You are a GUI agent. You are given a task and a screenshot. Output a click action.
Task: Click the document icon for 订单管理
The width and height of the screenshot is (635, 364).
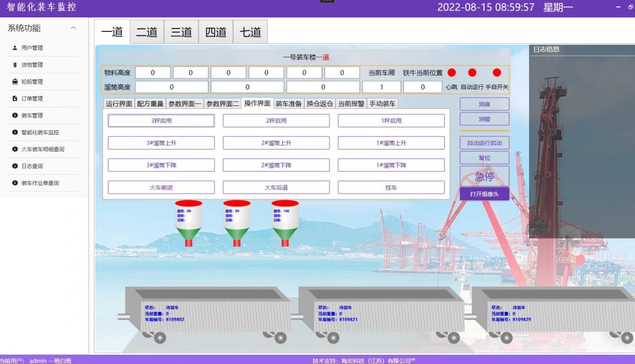15,99
